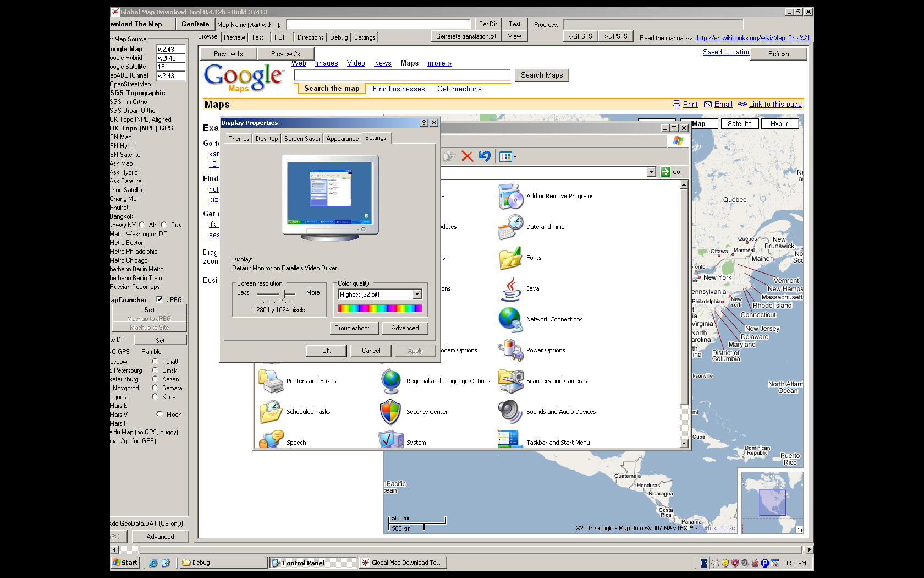The height and width of the screenshot is (578, 924).
Task: Click the Advanced button in Display Properties
Action: (x=405, y=328)
